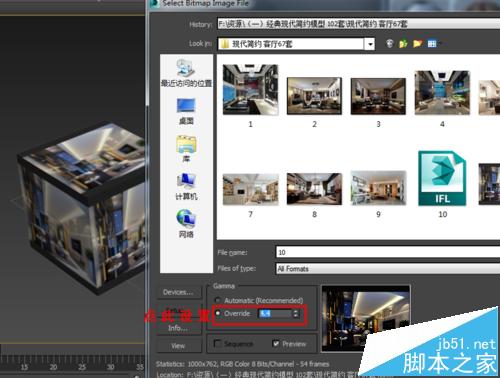This screenshot has height=378, width=500.
Task: Click frame 20 on the timeline
Action: pyautogui.click(x=53, y=367)
